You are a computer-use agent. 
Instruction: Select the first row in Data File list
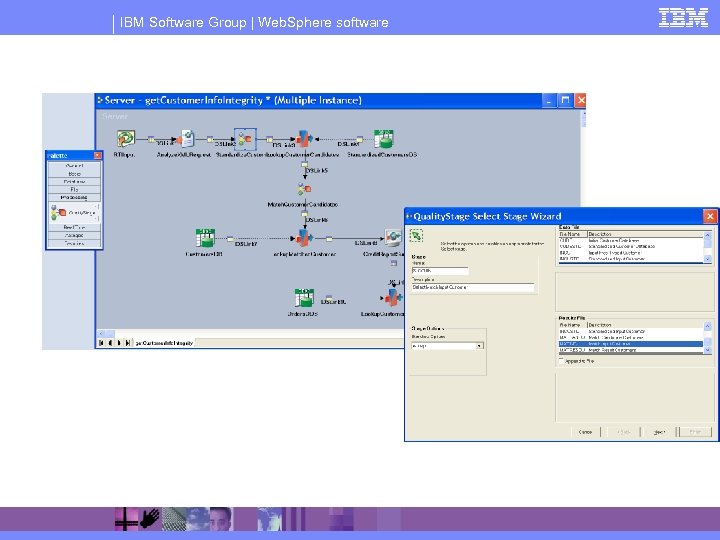tap(631, 240)
